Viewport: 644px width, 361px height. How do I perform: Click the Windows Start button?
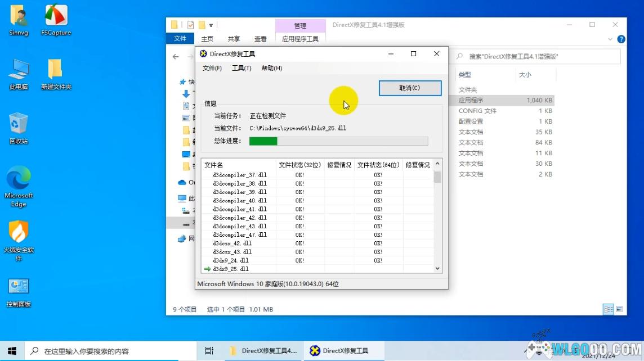tap(12, 350)
